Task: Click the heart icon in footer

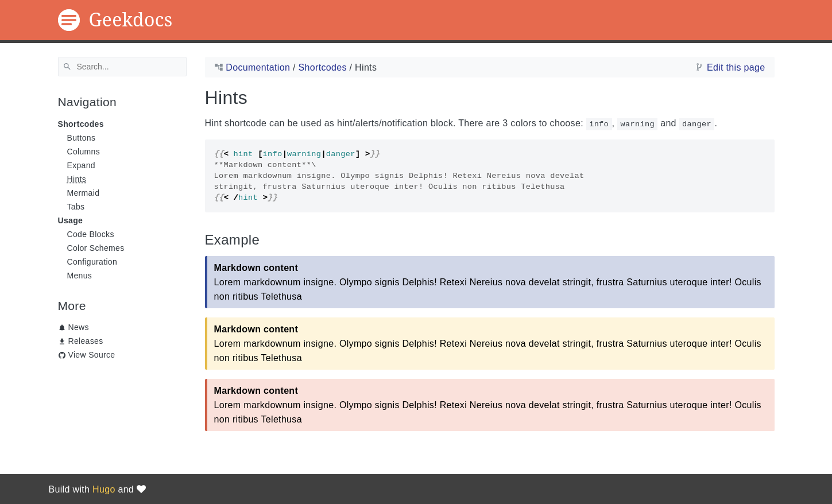Action: coord(141,489)
